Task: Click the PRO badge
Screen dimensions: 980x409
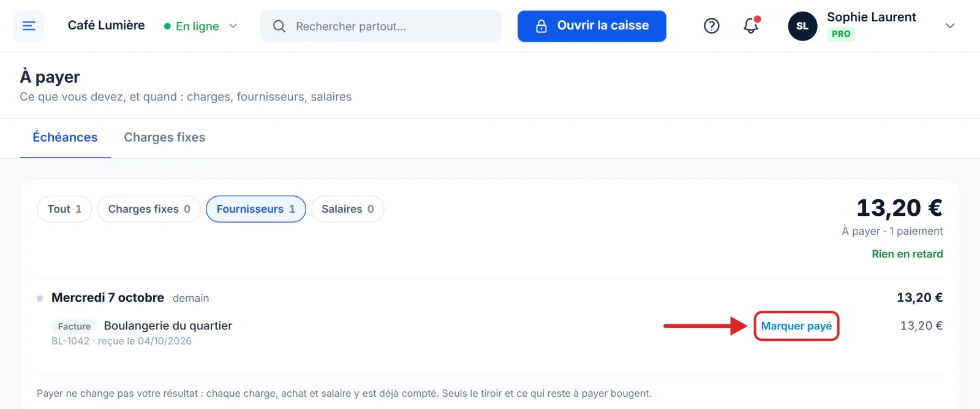Action: click(x=841, y=34)
